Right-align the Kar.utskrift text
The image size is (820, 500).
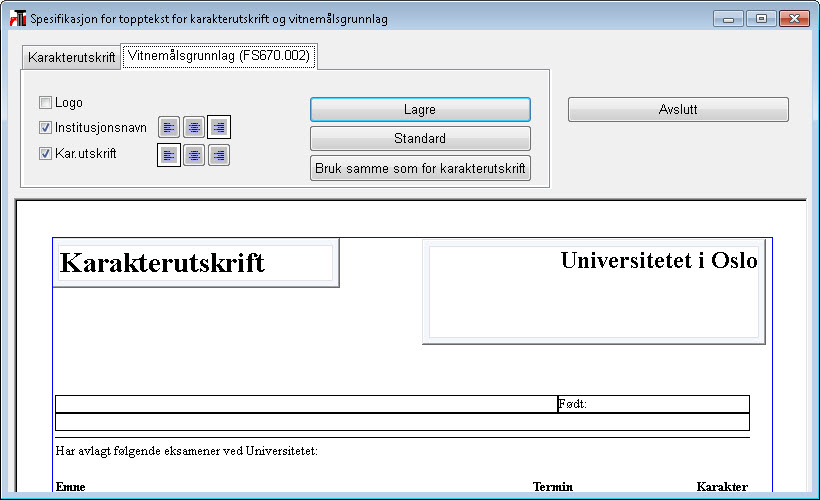[219, 155]
